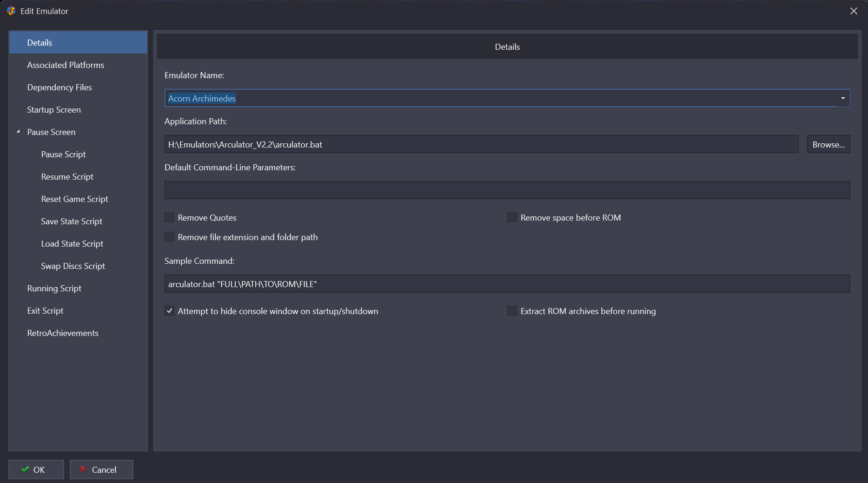Open the Save State Script page
This screenshot has width=868, height=483.
coord(72,221)
